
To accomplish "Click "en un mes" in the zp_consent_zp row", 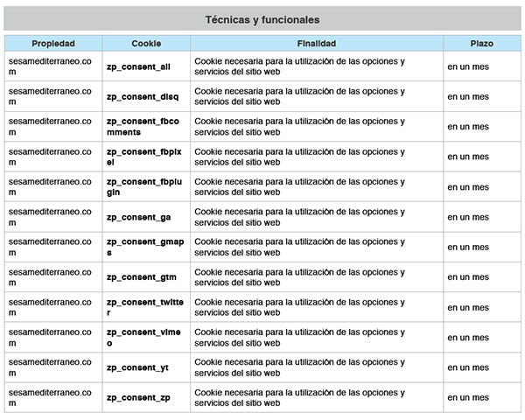I will click(x=468, y=398).
